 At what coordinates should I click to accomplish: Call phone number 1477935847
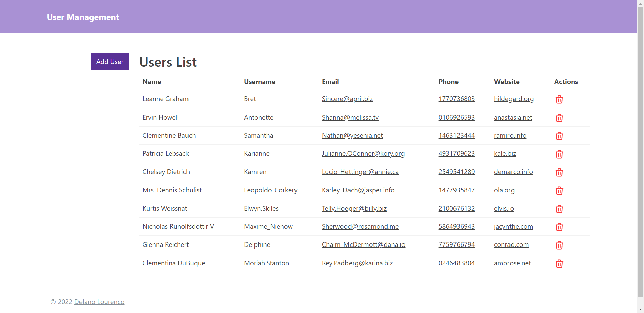[x=457, y=190]
